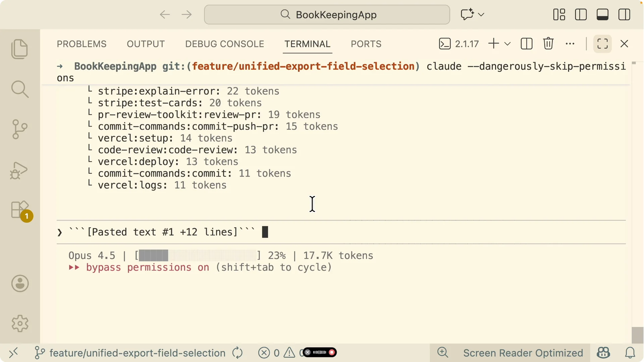The width and height of the screenshot is (644, 362).
Task: Click Screen Reader Optimized status item
Action: pos(523,353)
